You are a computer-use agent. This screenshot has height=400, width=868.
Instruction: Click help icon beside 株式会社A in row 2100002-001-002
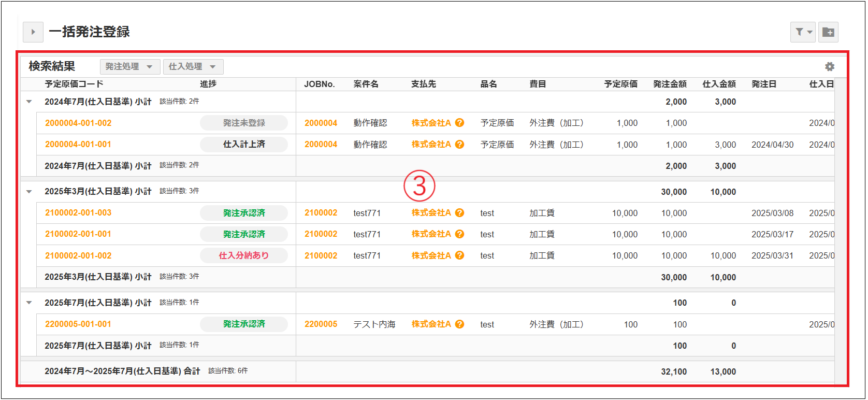pyautogui.click(x=459, y=255)
